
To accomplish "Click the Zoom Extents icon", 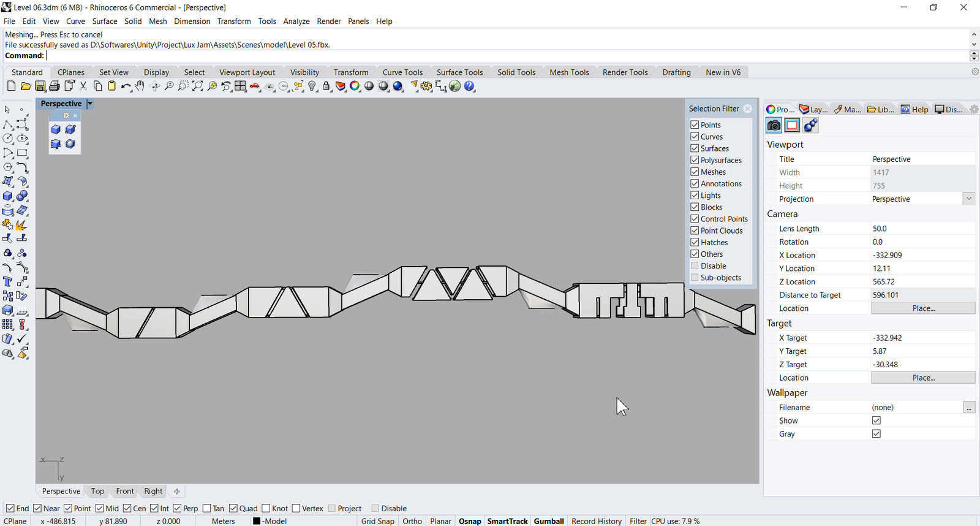I will click(x=197, y=86).
